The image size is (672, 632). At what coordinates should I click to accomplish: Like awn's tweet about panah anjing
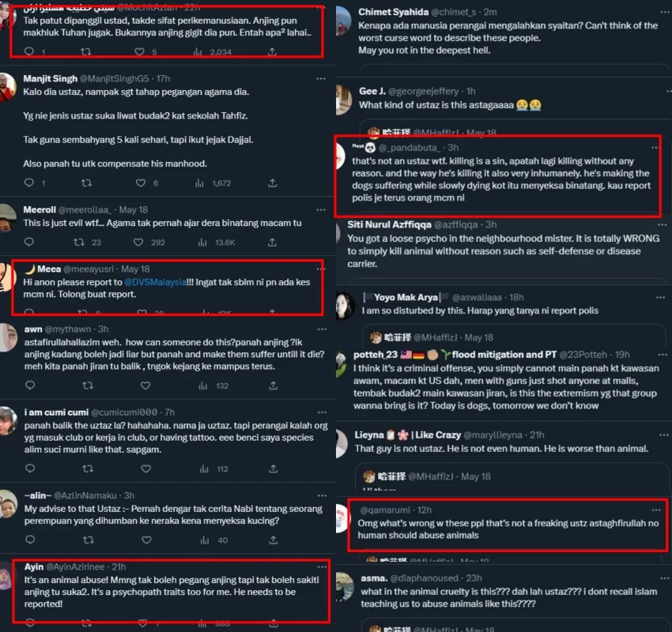(x=145, y=386)
